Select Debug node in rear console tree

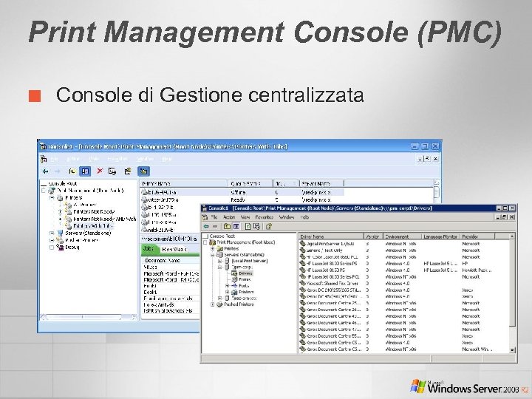tap(72, 248)
